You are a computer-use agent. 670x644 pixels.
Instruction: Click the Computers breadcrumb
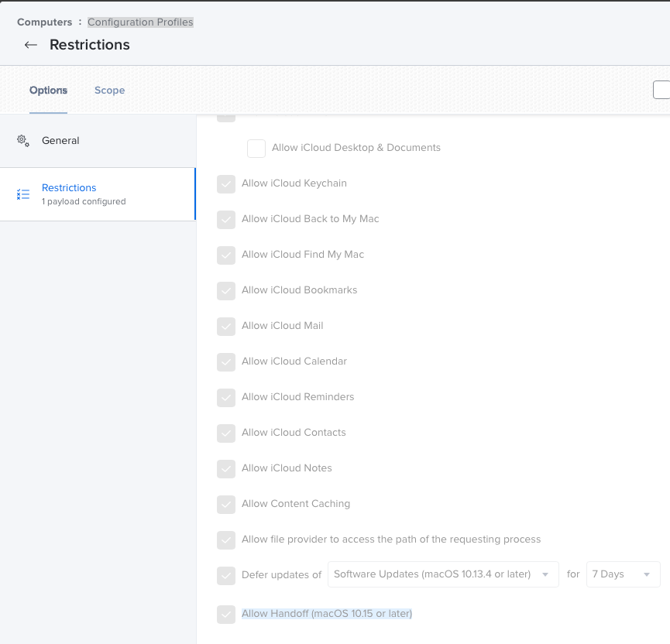tap(44, 22)
